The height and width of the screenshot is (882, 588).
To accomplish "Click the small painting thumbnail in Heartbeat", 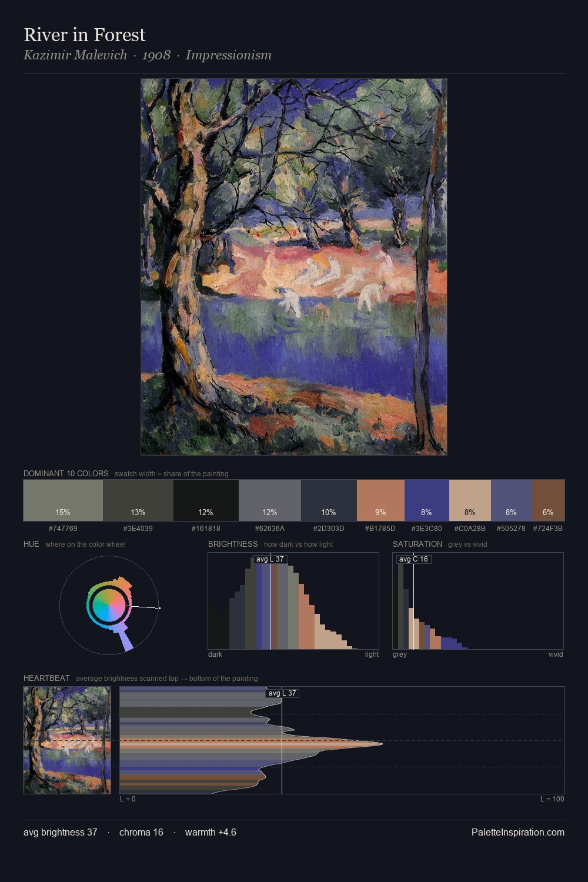I will coord(67,740).
